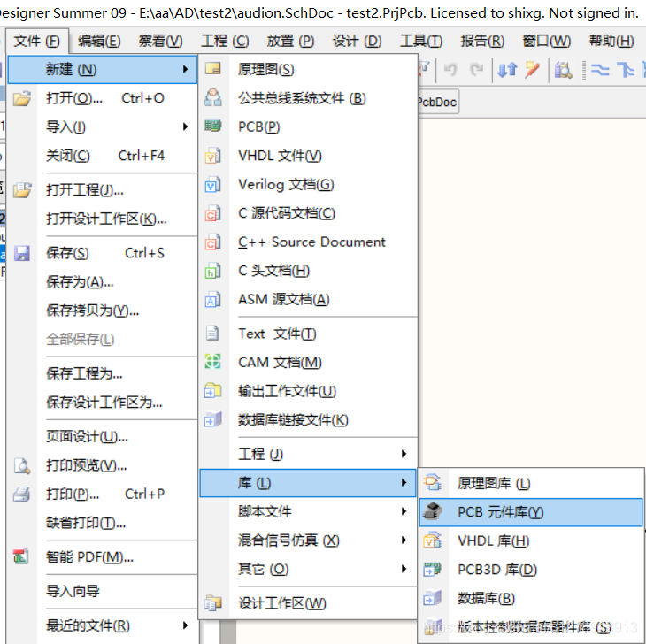Open the 设计(D) menu
The height and width of the screenshot is (644, 646).
pyautogui.click(x=357, y=42)
